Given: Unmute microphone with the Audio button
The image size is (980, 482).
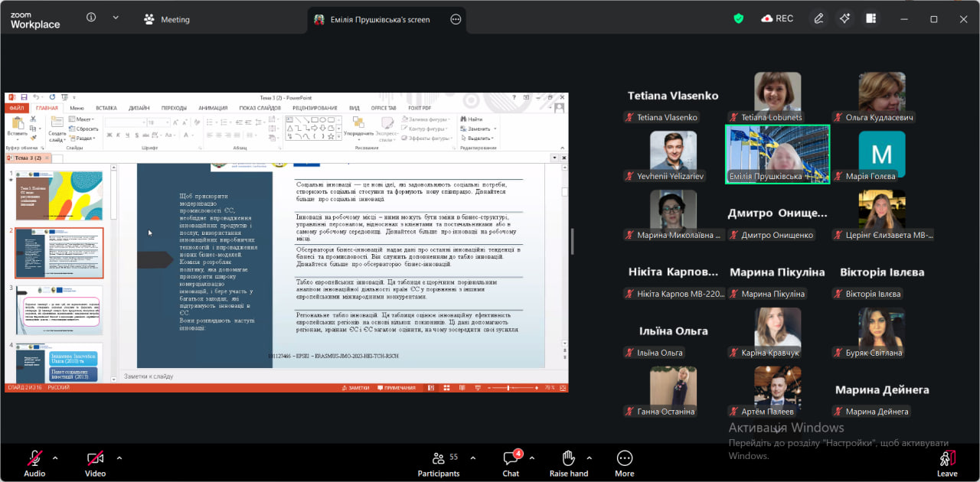Looking at the screenshot, I should tap(34, 462).
